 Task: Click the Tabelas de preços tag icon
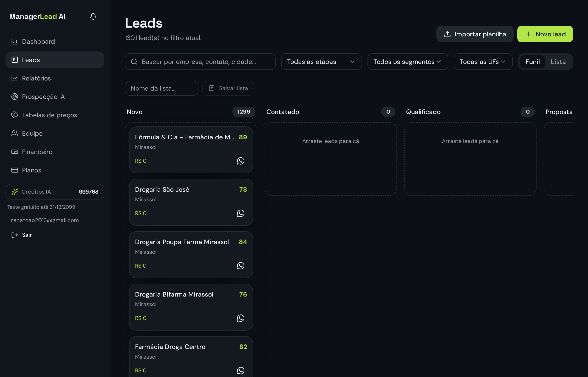(15, 115)
